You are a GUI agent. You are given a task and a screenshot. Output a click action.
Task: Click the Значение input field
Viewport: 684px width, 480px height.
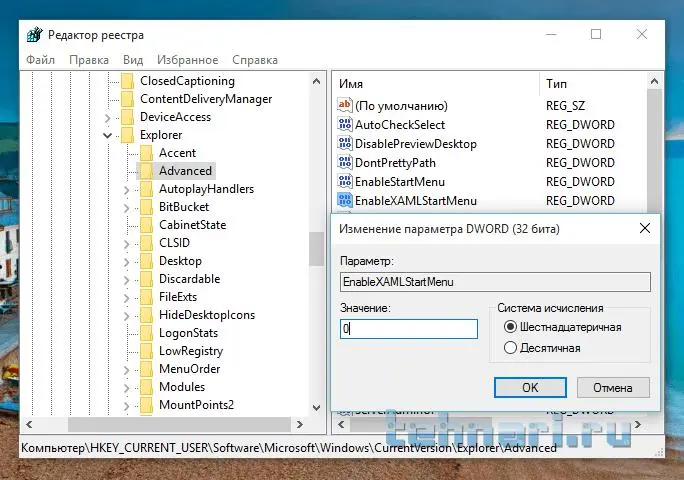409,329
